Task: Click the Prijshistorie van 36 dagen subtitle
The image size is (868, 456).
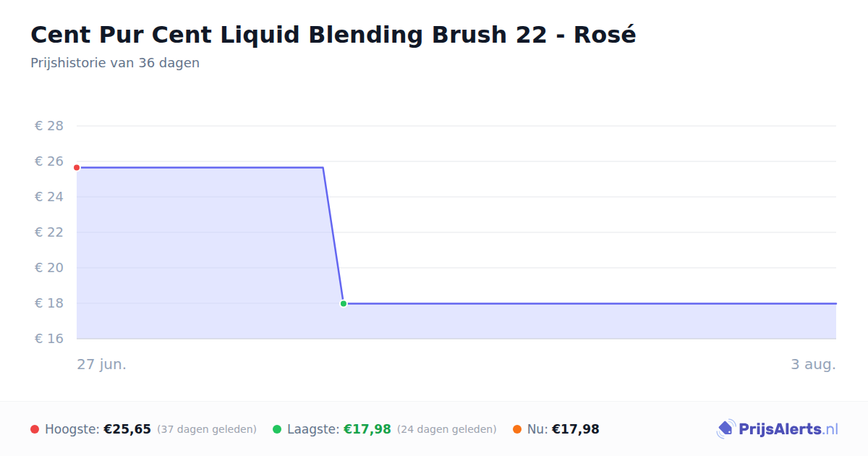Action: coord(115,63)
